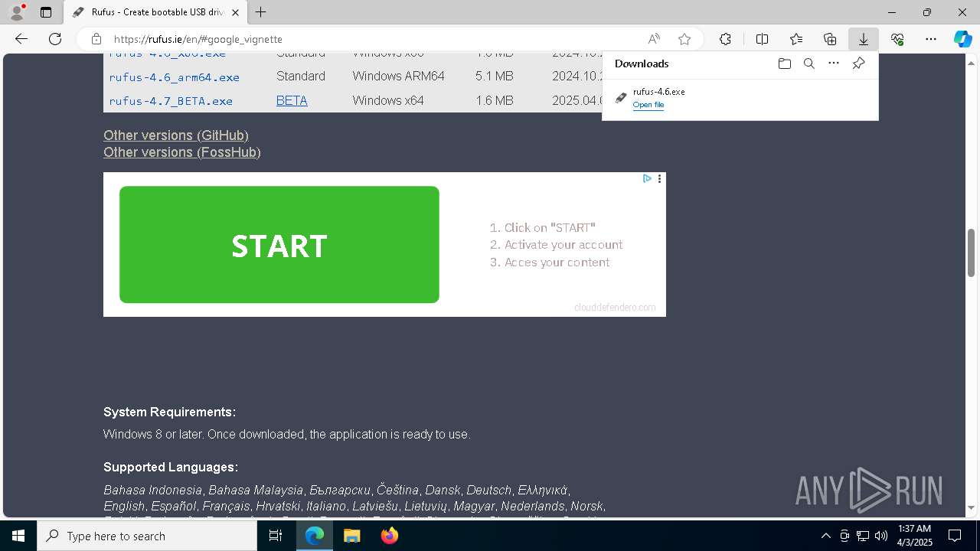Open more options in Downloads panel
980x551 pixels.
click(x=834, y=64)
